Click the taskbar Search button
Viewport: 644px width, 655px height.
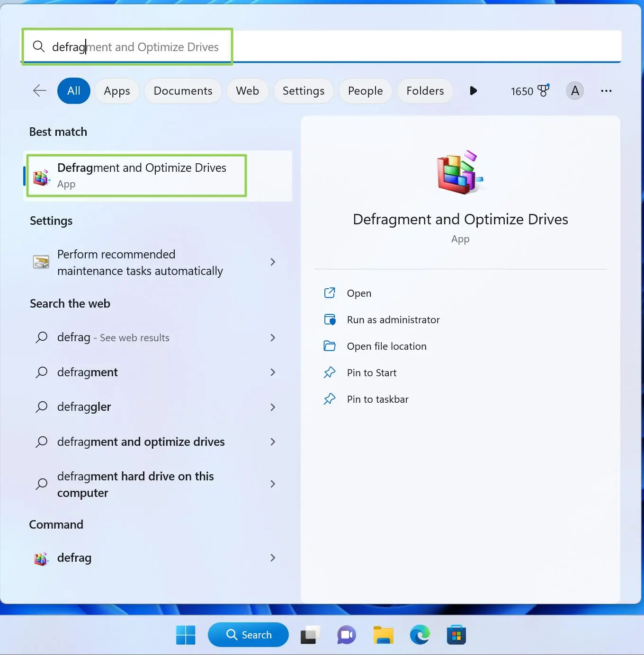pyautogui.click(x=248, y=635)
